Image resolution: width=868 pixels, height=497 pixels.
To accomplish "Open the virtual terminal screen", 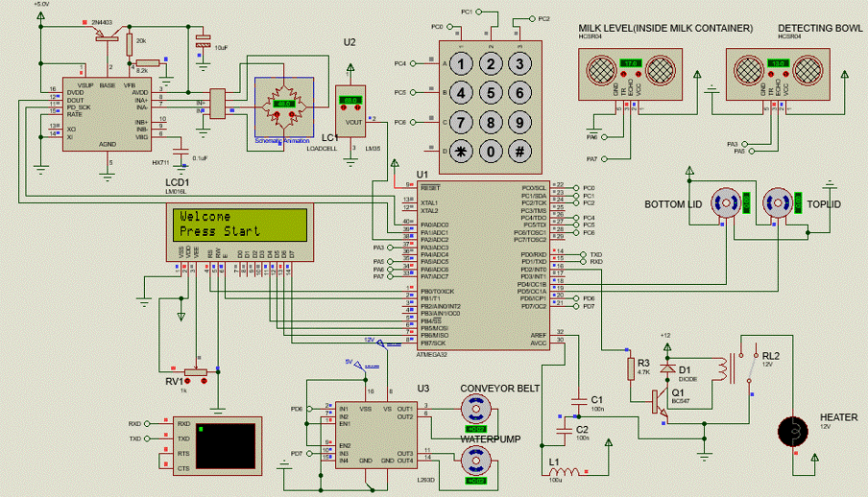I will click(x=225, y=443).
